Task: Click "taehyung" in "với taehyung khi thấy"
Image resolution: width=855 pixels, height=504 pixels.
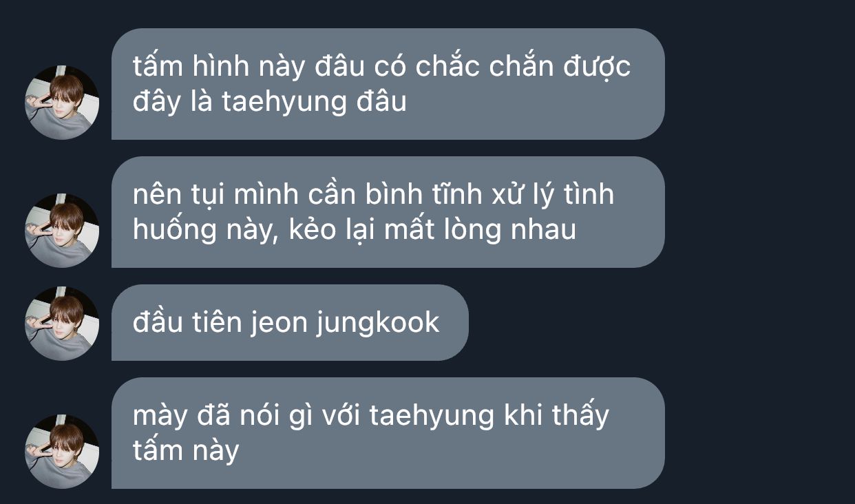Action: coord(432,417)
